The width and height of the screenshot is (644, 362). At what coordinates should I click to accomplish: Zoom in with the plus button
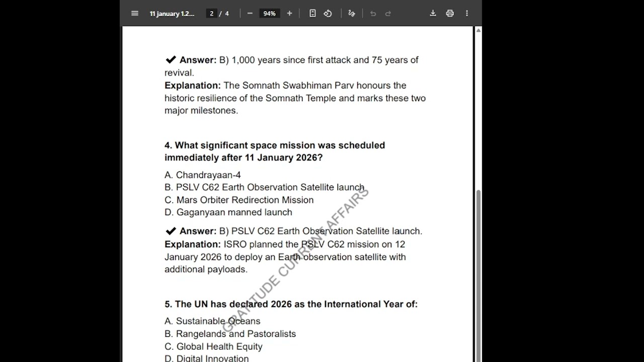point(289,14)
